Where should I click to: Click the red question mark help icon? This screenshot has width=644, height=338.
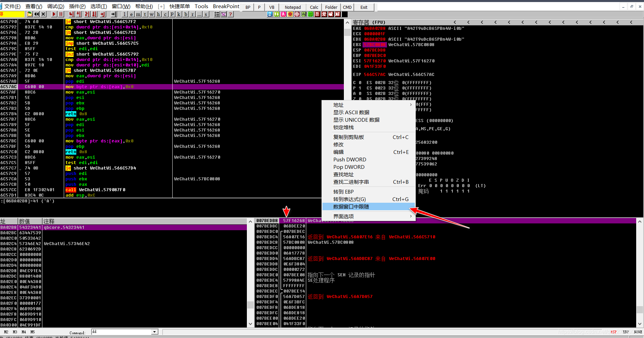pos(231,14)
